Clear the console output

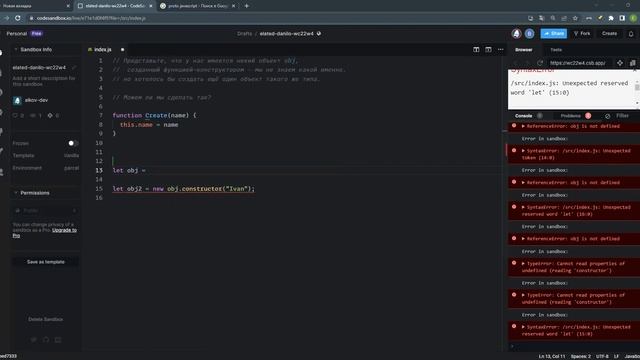coord(607,116)
